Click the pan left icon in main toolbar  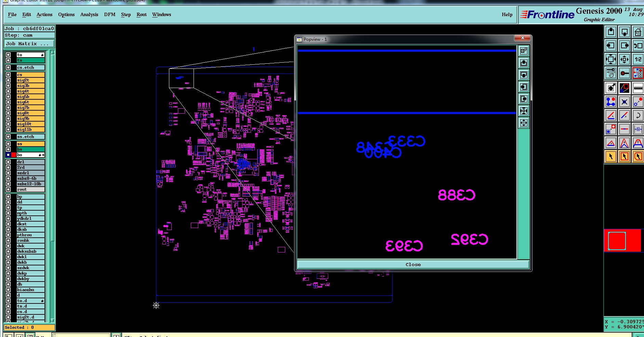click(611, 46)
